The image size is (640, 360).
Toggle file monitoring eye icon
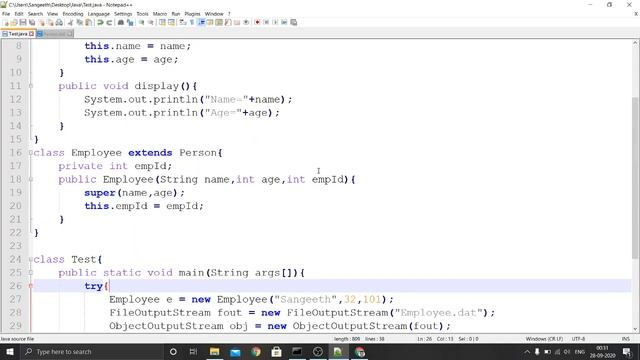pos(246,22)
